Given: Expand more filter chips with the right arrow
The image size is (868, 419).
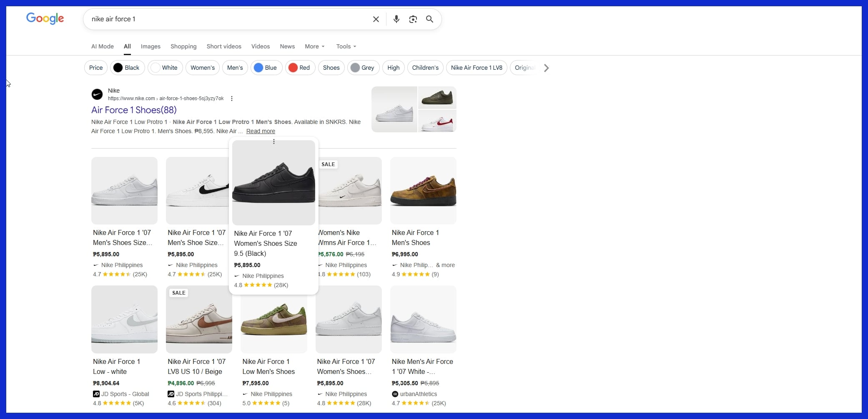Looking at the screenshot, I should [x=546, y=68].
